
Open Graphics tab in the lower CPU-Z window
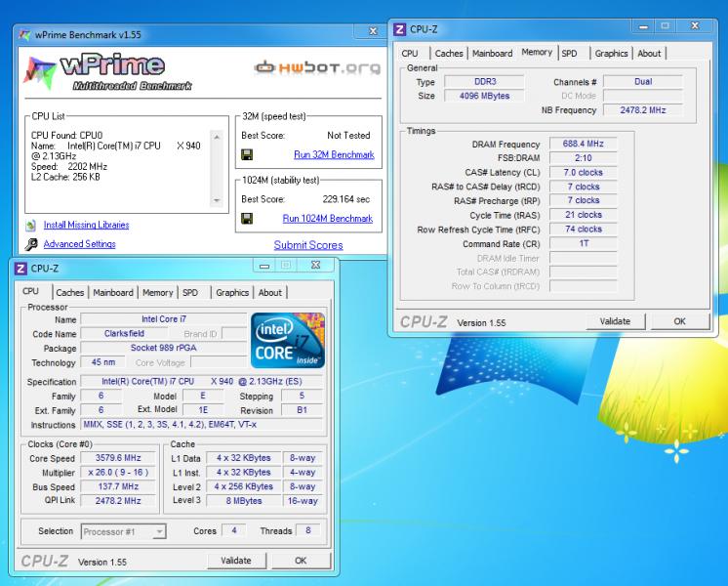point(232,293)
